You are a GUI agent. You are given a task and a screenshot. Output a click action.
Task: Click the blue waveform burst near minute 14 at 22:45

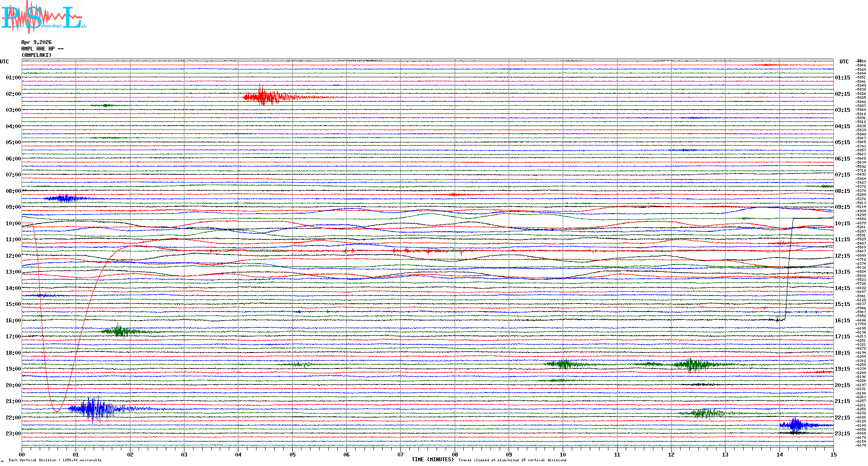tap(795, 425)
